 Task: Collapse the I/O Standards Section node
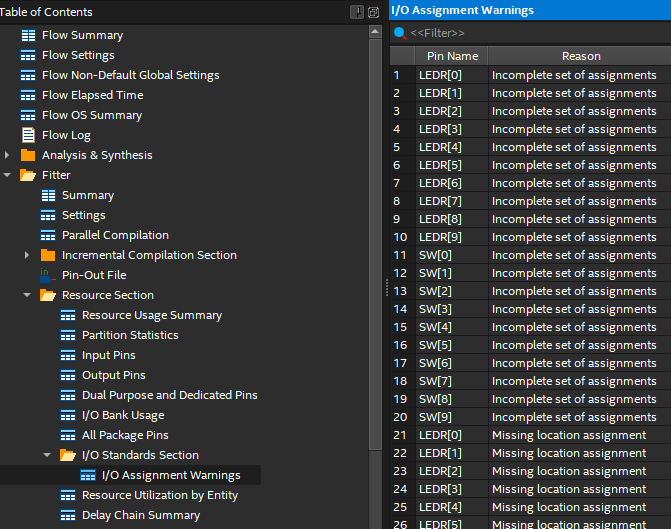pos(48,455)
